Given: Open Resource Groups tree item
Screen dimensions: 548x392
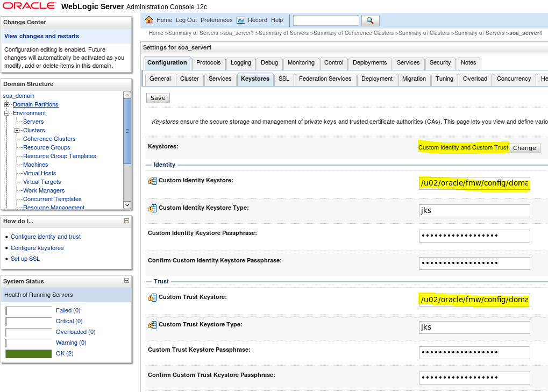Looking at the screenshot, I should (46, 148).
